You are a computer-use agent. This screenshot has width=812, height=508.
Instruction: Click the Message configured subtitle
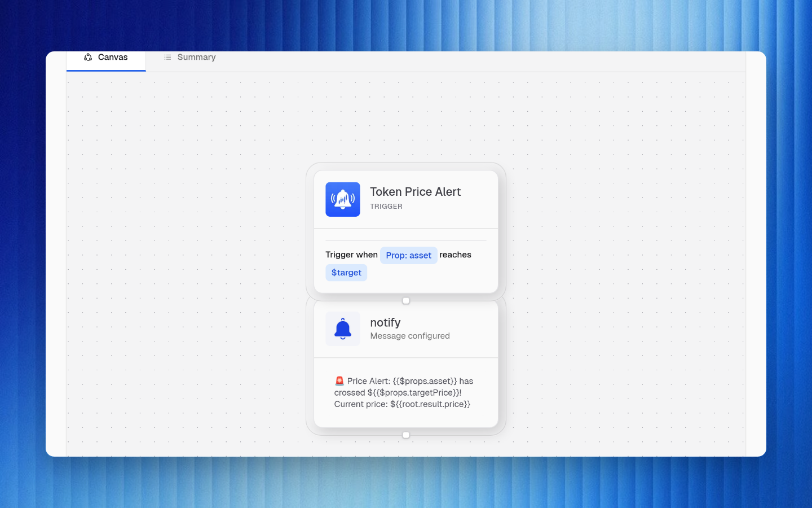pos(410,336)
